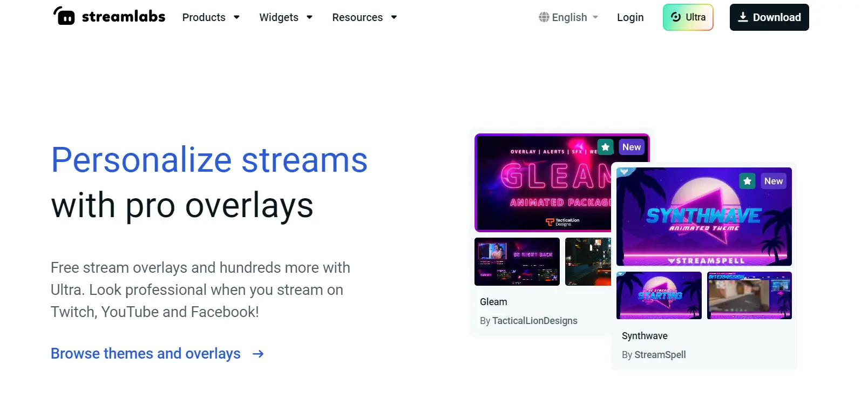Open the Synthwave animated theme thumbnail

tap(704, 217)
